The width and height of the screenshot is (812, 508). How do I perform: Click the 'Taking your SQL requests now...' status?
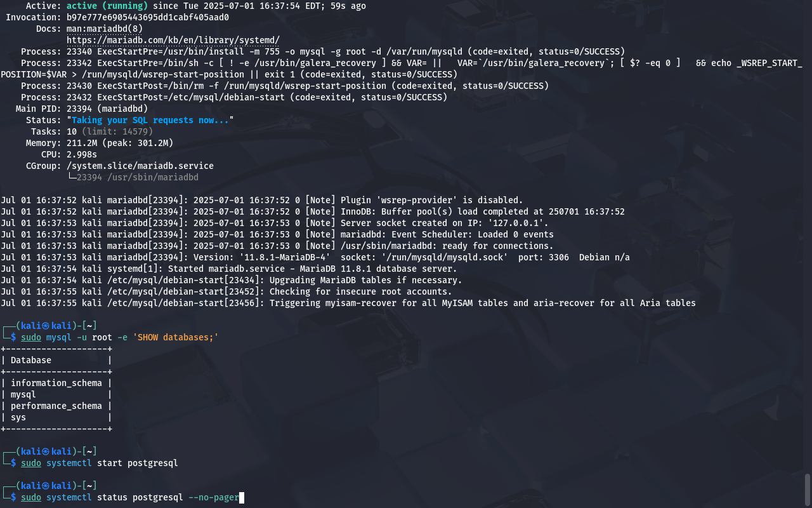(150, 120)
